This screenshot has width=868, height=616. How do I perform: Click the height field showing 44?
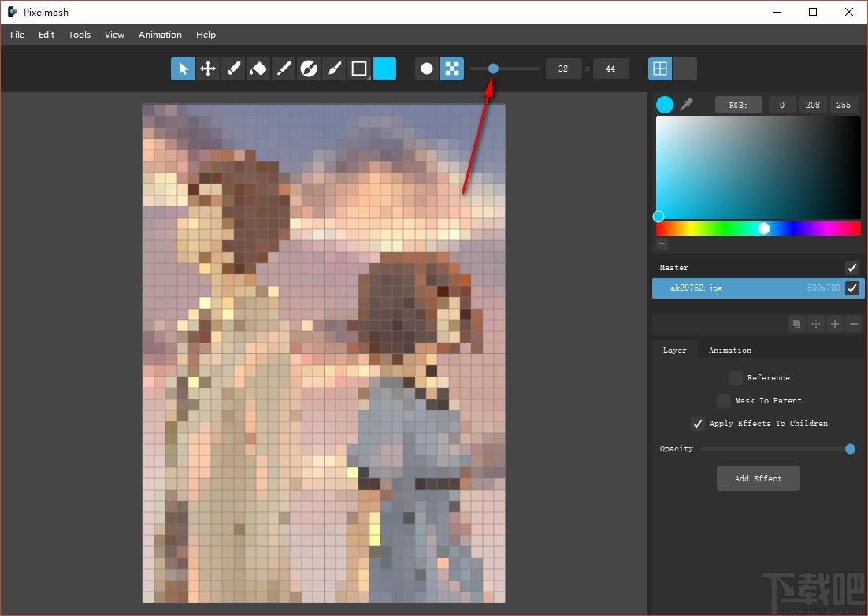pyautogui.click(x=610, y=69)
